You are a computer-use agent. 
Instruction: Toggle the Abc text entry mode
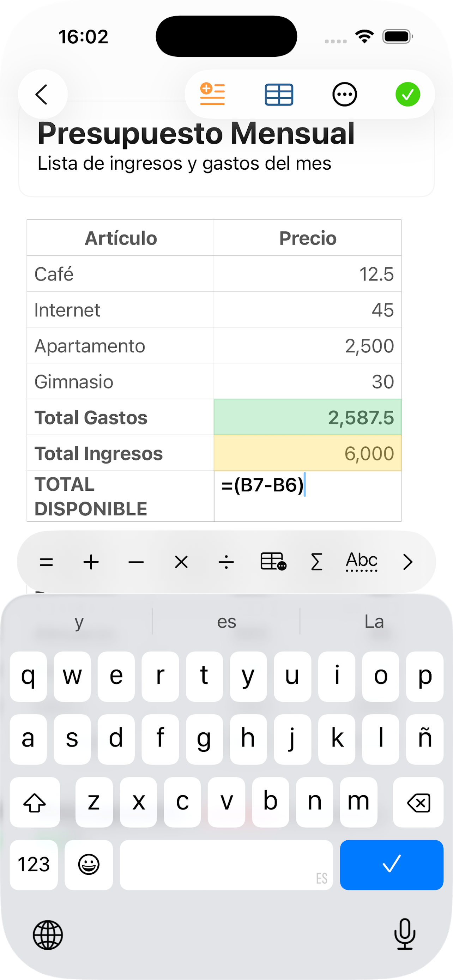coord(361,561)
